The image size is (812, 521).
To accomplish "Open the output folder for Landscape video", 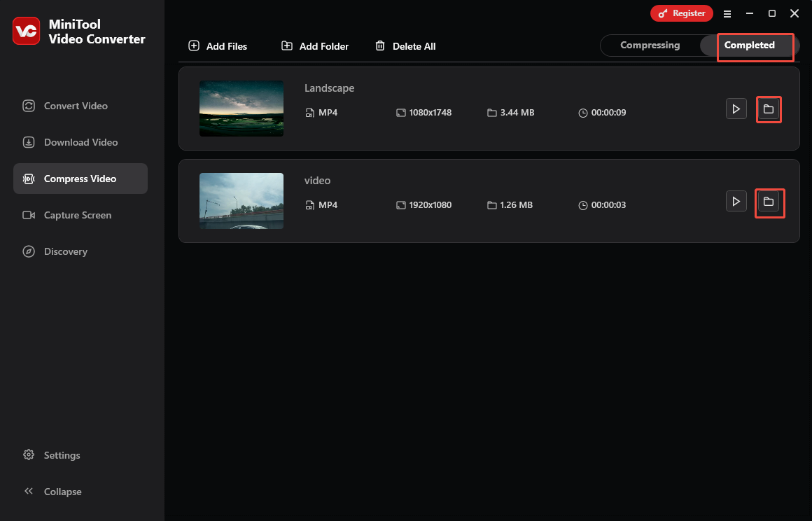I will tap(769, 109).
